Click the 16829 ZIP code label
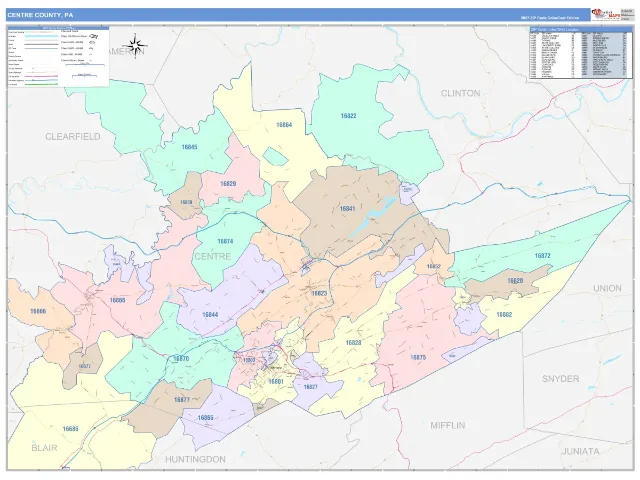Image resolution: width=640 pixels, height=480 pixels. click(228, 184)
